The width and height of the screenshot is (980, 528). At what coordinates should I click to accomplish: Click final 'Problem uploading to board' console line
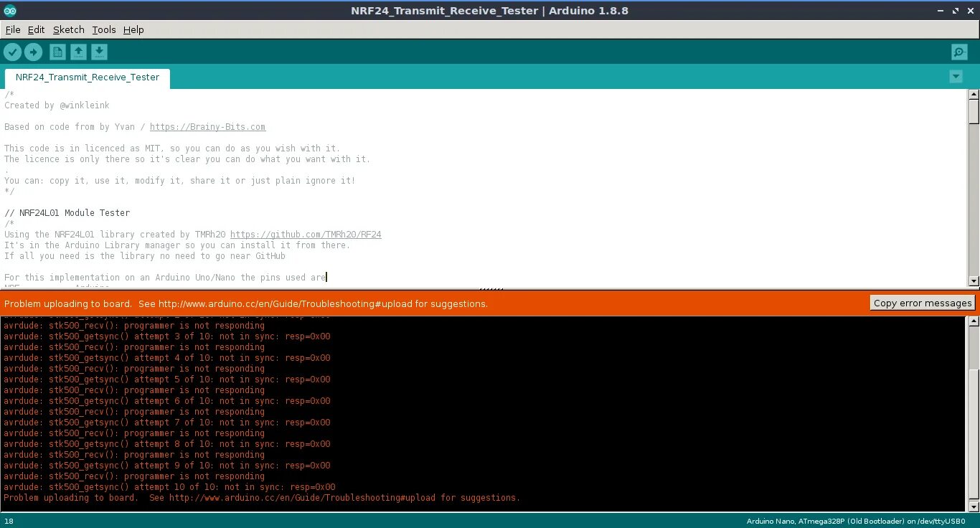[262, 498]
